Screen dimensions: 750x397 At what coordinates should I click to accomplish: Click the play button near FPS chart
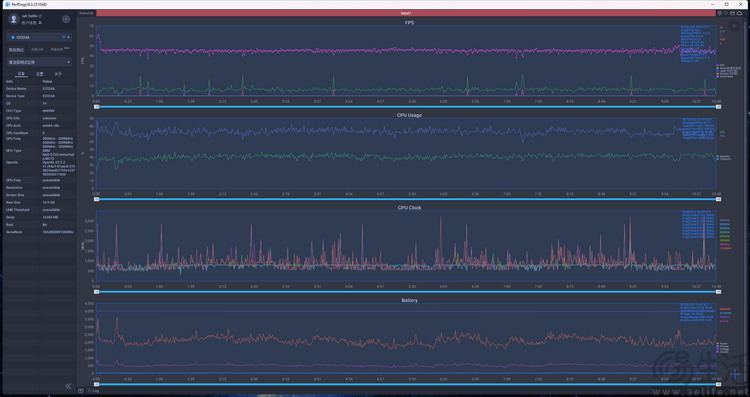click(x=734, y=27)
